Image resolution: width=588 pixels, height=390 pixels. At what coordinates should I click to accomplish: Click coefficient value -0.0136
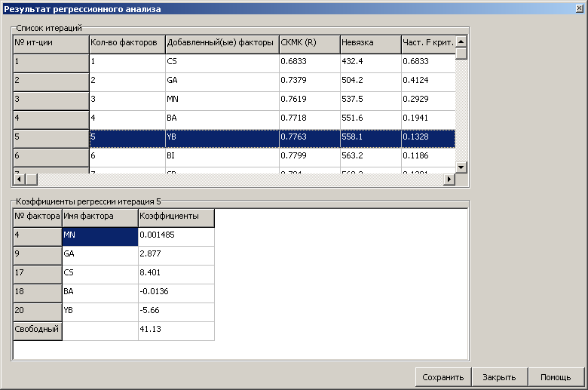176,293
